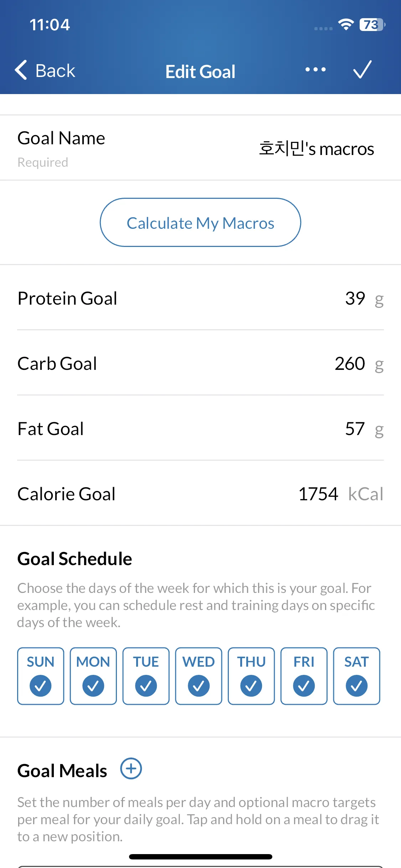This screenshot has height=868, width=401.
Task: Tap the Wi-Fi status icon
Action: click(345, 25)
